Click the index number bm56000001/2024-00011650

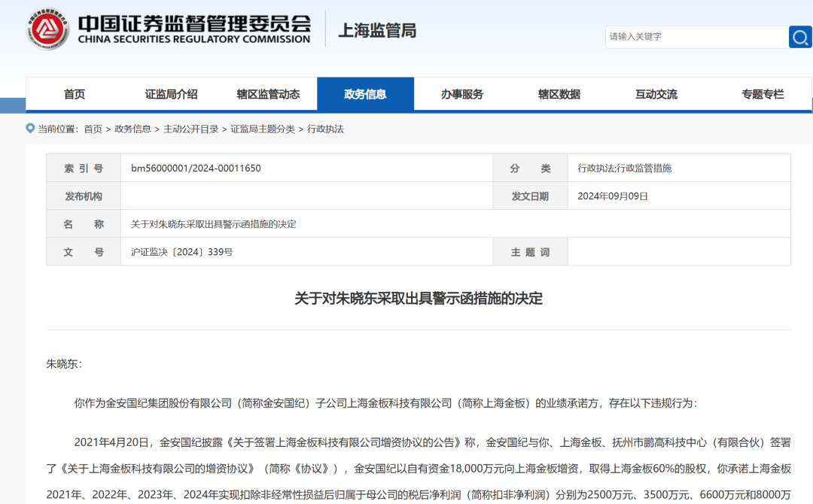point(196,169)
